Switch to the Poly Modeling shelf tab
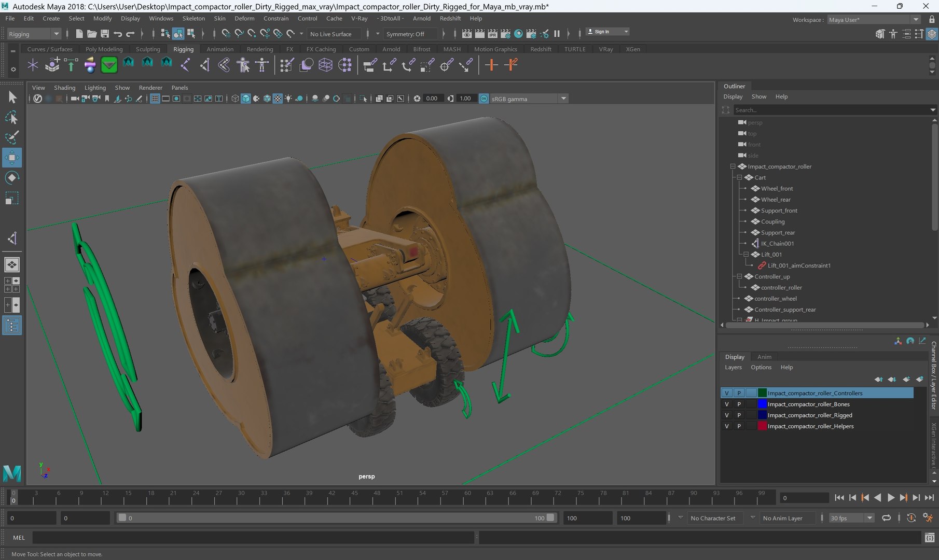939x560 pixels. (x=104, y=49)
